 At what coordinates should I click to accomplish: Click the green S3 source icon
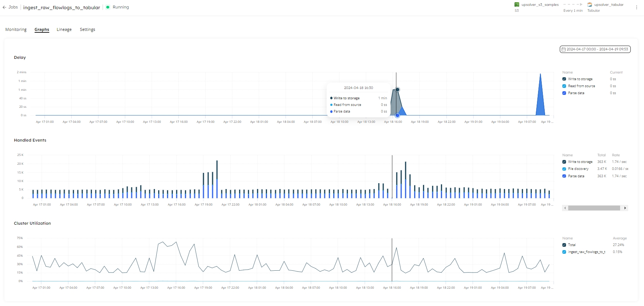(x=517, y=5)
